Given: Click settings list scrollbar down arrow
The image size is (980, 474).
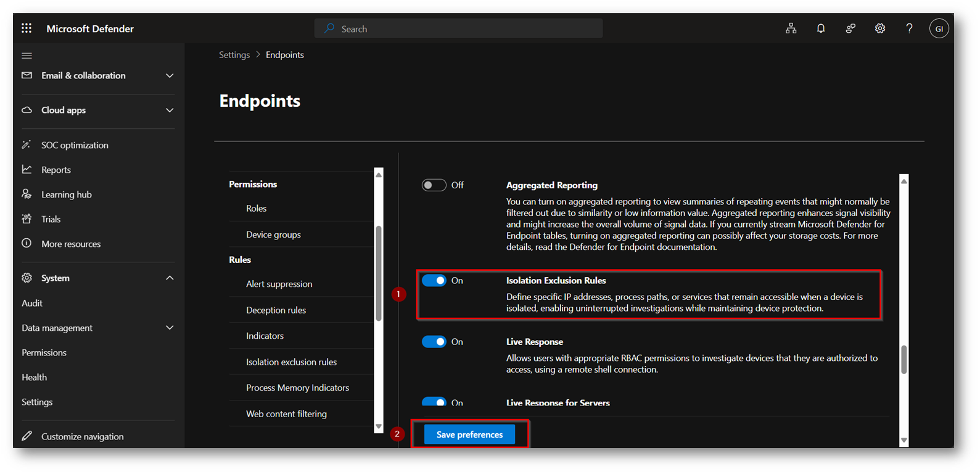Looking at the screenshot, I should point(379,426).
